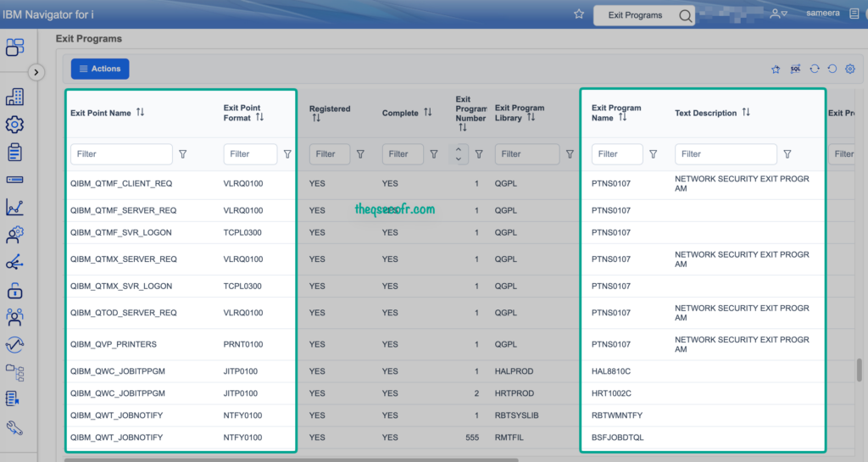Sort by Exit Point Name column
868x462 pixels.
tap(141, 112)
